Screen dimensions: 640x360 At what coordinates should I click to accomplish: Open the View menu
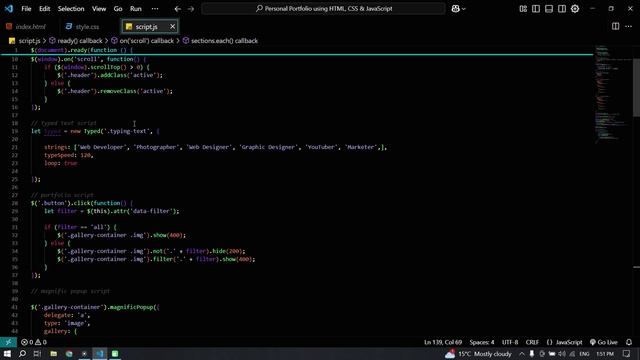99,9
